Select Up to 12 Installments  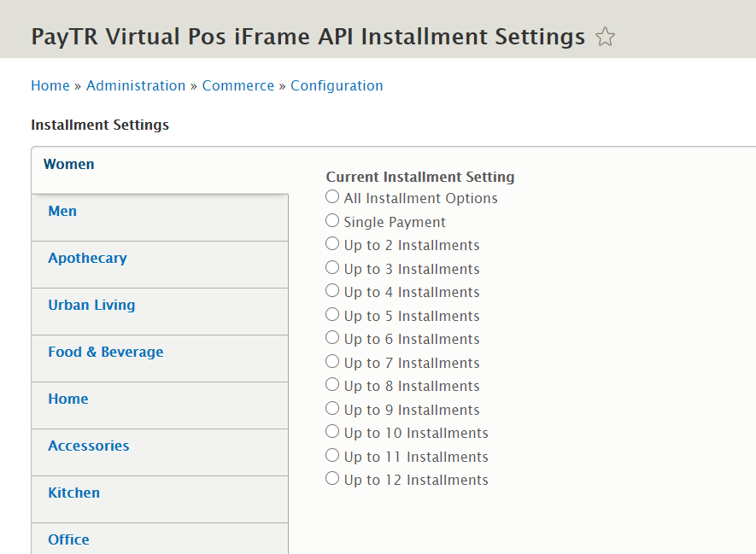[x=332, y=479]
